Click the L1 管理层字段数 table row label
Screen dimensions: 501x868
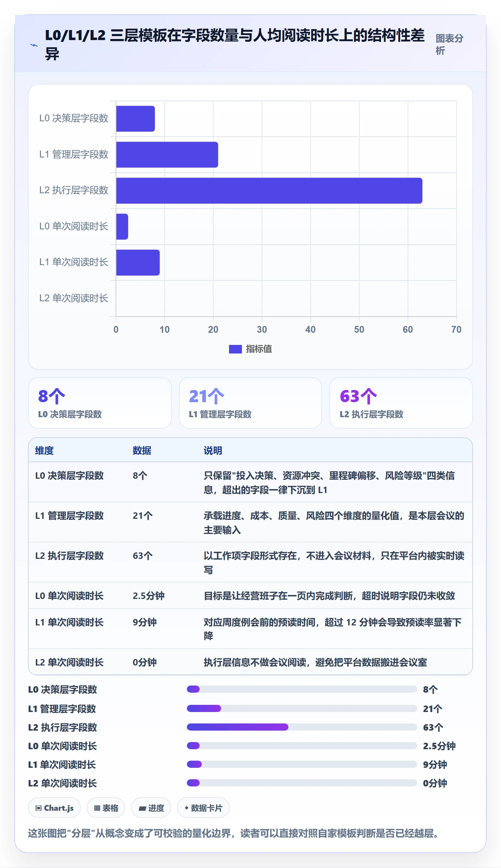[69, 516]
